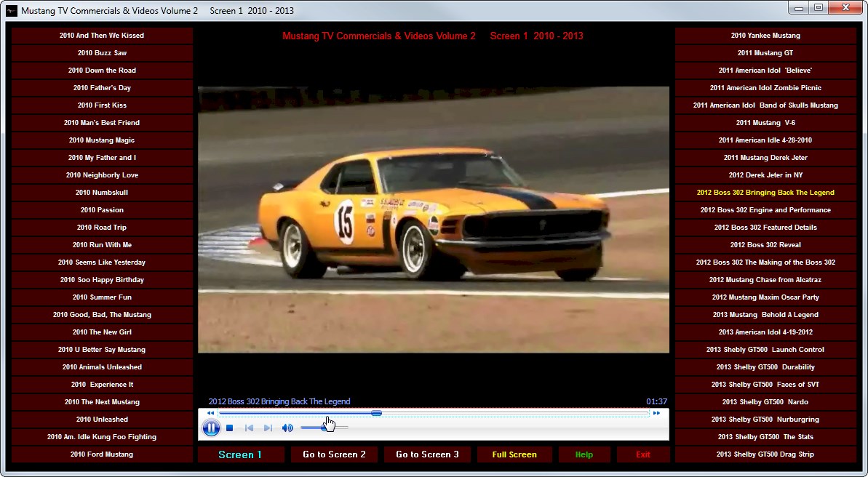
Task: Play 2011 American Idol 'Believe'
Action: 765,71
